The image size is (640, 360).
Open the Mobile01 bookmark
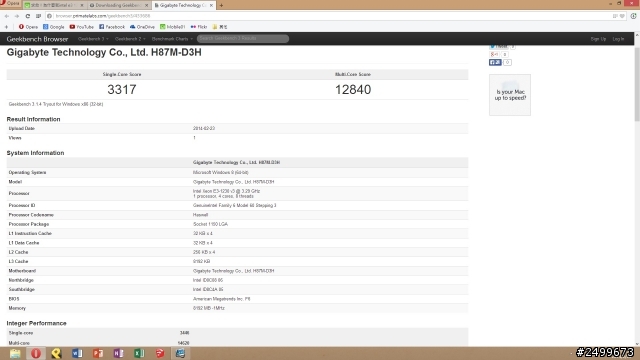[172, 27]
